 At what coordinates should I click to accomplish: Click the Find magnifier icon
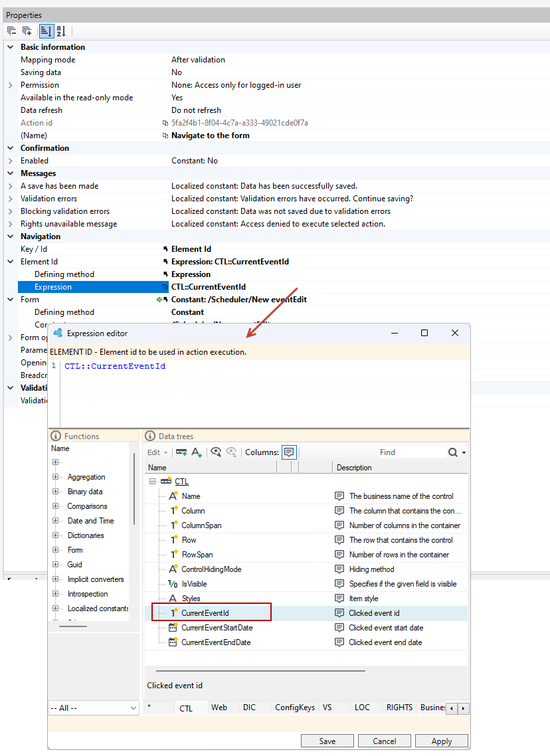[452, 452]
